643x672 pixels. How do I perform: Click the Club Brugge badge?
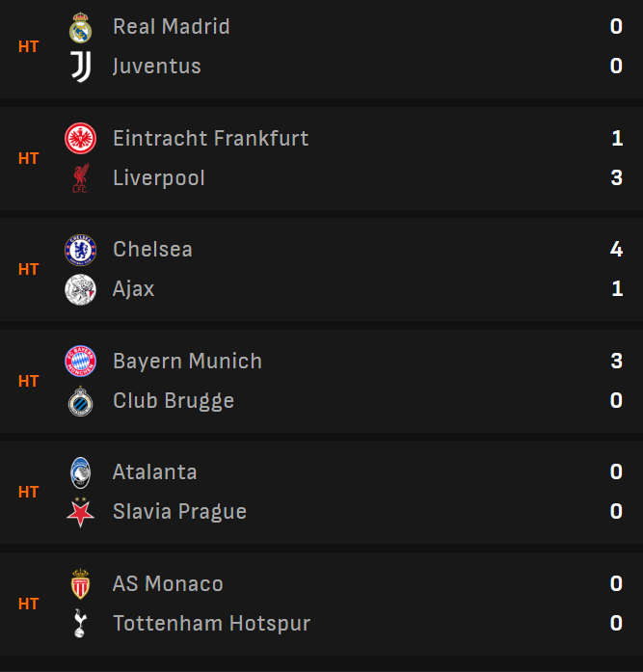(80, 401)
